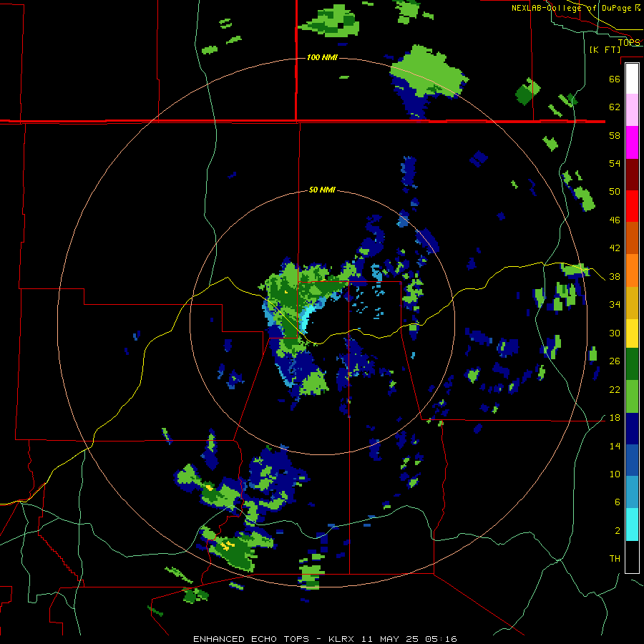
Task: Click the orange 42 kft legend swatch
Action: pyautogui.click(x=632, y=270)
